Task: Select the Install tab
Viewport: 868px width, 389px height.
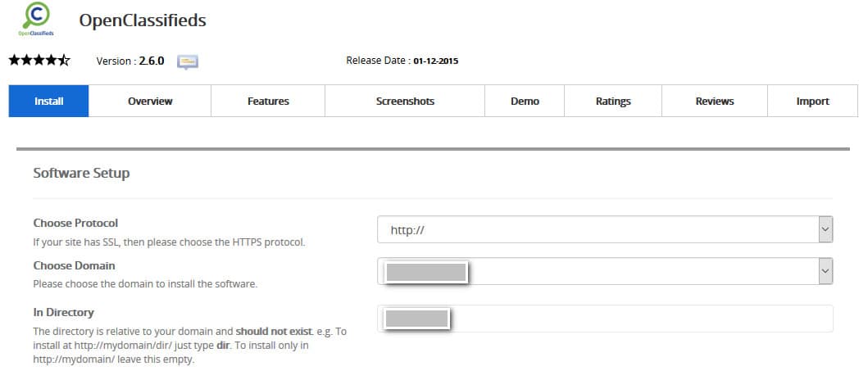Action: 48,102
